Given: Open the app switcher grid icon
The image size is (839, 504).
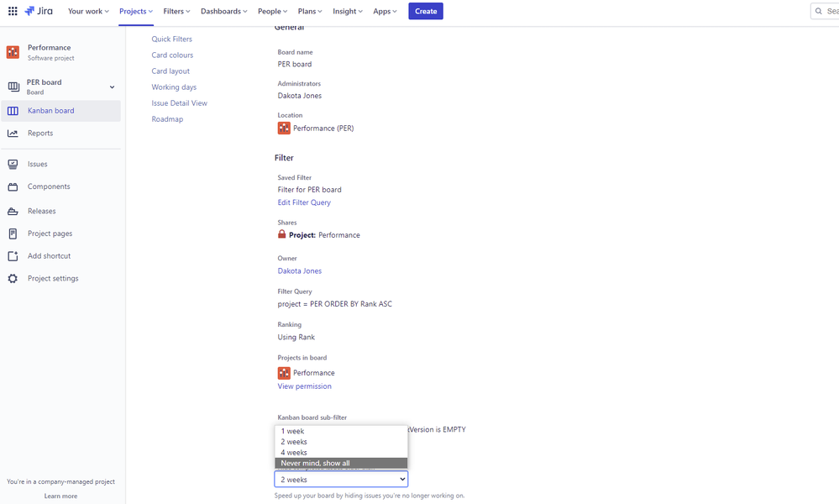Looking at the screenshot, I should (x=13, y=11).
